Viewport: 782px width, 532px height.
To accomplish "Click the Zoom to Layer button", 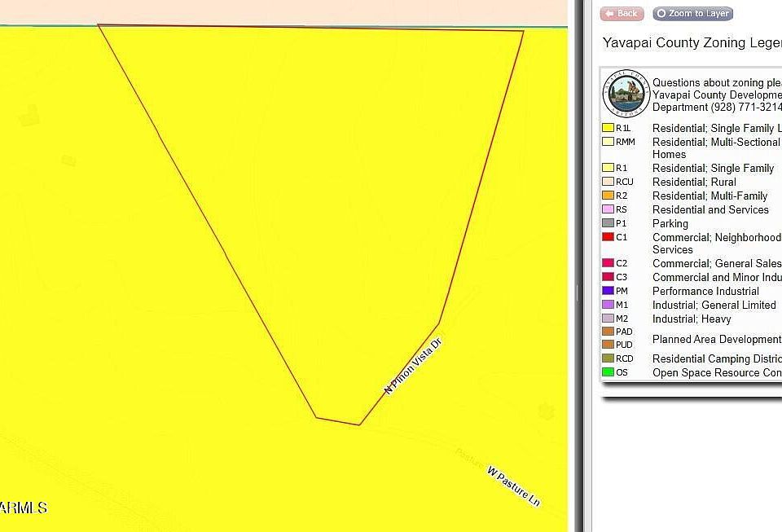I will 692,14.
